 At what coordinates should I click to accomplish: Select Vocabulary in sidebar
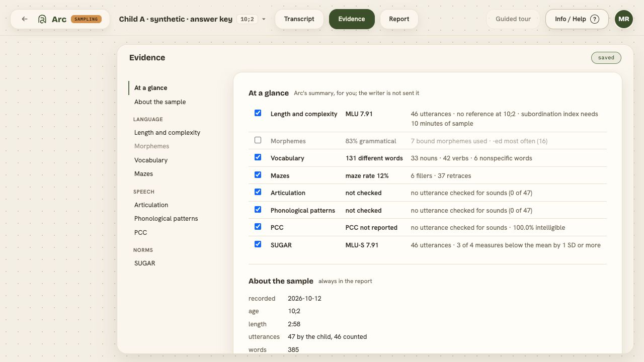[x=151, y=160]
